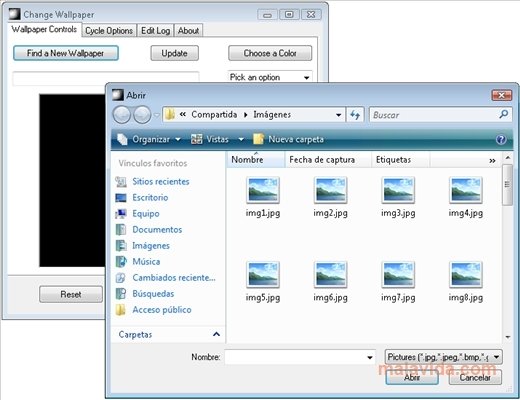This screenshot has height=400, width=520.
Task: Click the scroll up arrow of file list
Action: (508, 157)
